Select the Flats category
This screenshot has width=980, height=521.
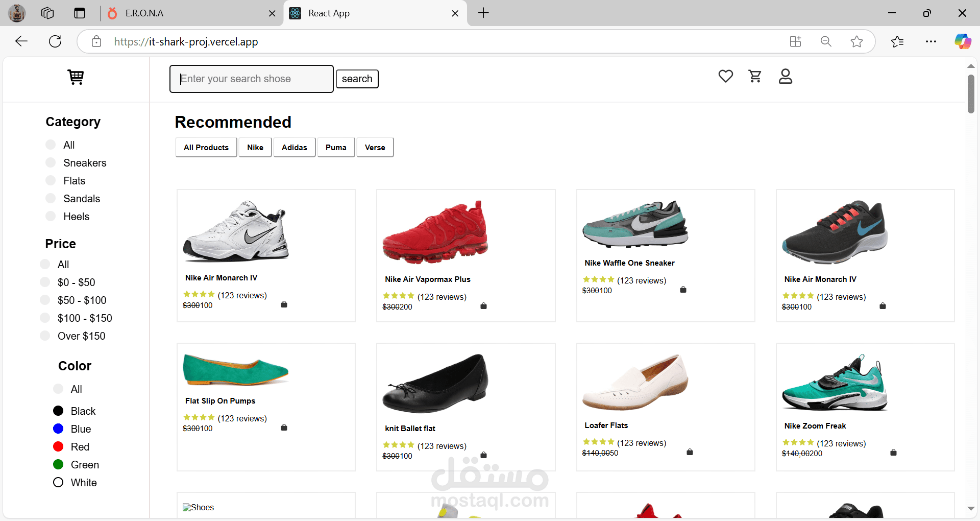(x=51, y=180)
